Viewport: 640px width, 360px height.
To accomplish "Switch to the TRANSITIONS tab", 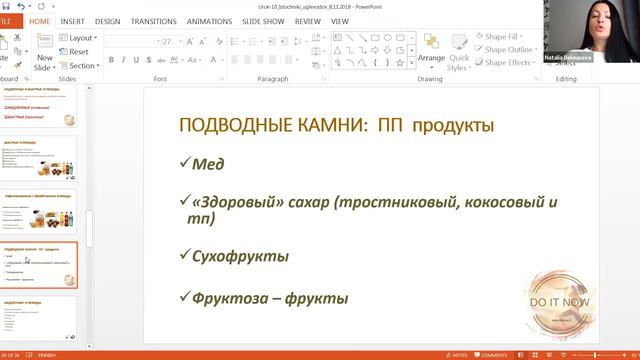I will pyautogui.click(x=153, y=22).
